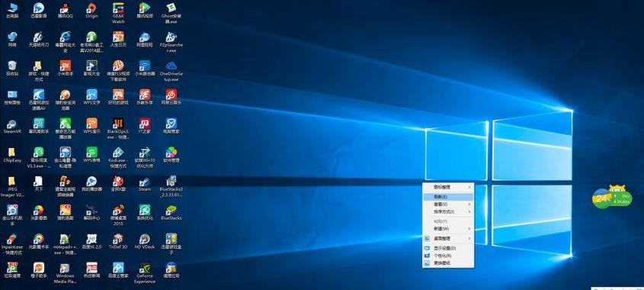This screenshot has height=290, width=644.
Task: Choose 显示设置(D) in the context menu
Action: [448, 248]
